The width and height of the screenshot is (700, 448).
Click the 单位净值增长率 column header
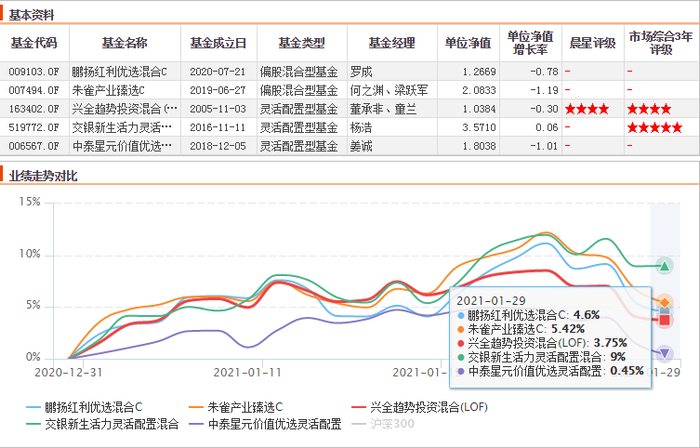[x=530, y=43]
